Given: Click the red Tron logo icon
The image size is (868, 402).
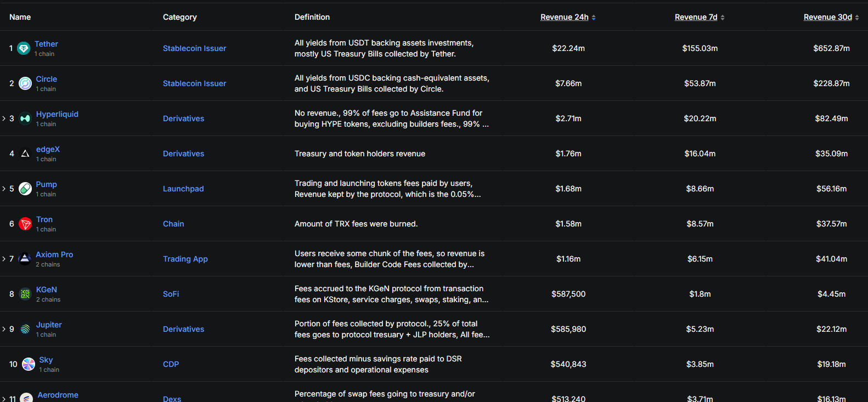Looking at the screenshot, I should (x=25, y=224).
